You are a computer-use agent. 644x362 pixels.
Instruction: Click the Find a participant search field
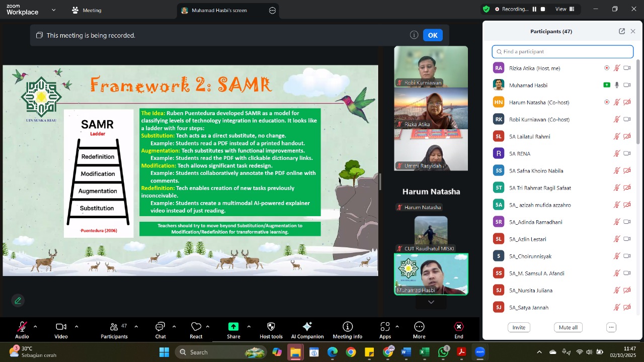562,52
